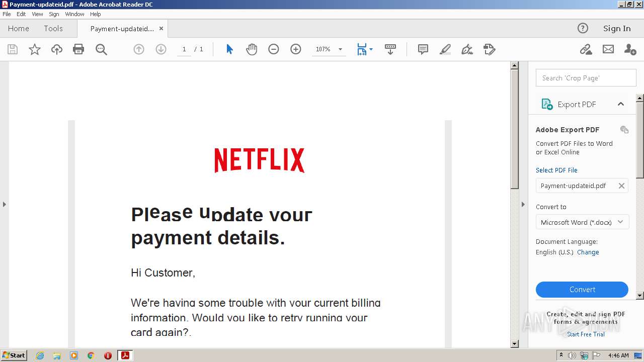Share a link to the file

[x=586, y=49]
